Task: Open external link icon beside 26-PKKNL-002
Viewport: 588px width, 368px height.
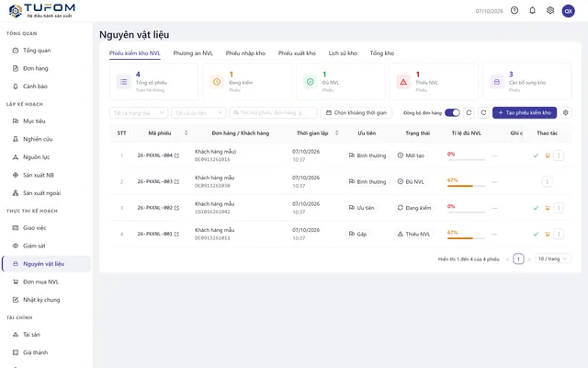Action: pyautogui.click(x=176, y=208)
